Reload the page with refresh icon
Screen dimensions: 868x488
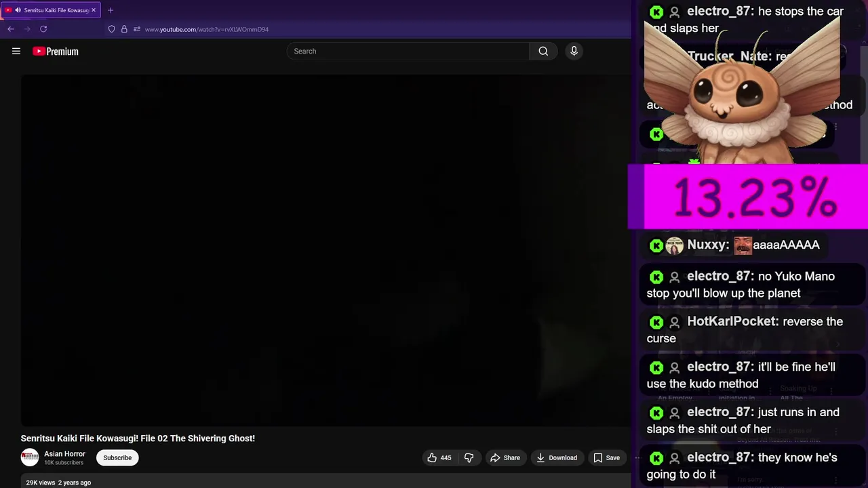coord(43,29)
